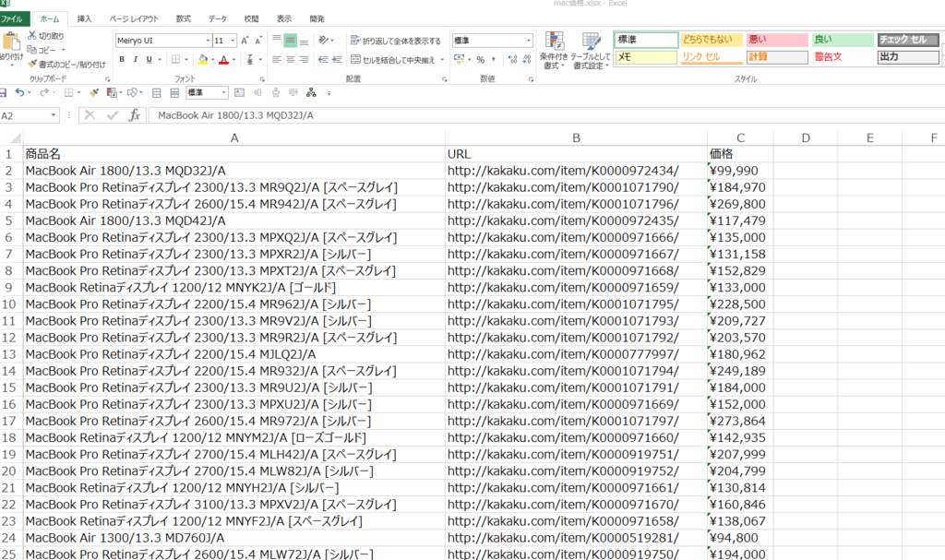Click the Insert Function fx icon
Image resolution: width=945 pixels, height=560 pixels.
(135, 115)
